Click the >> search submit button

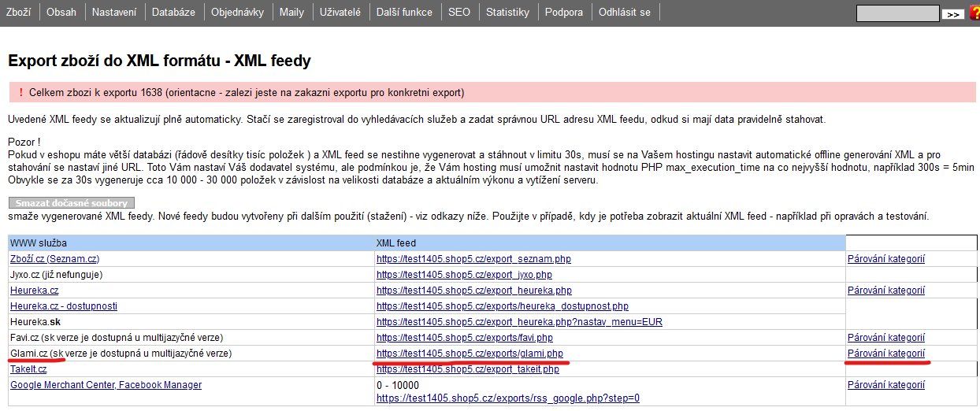[952, 14]
